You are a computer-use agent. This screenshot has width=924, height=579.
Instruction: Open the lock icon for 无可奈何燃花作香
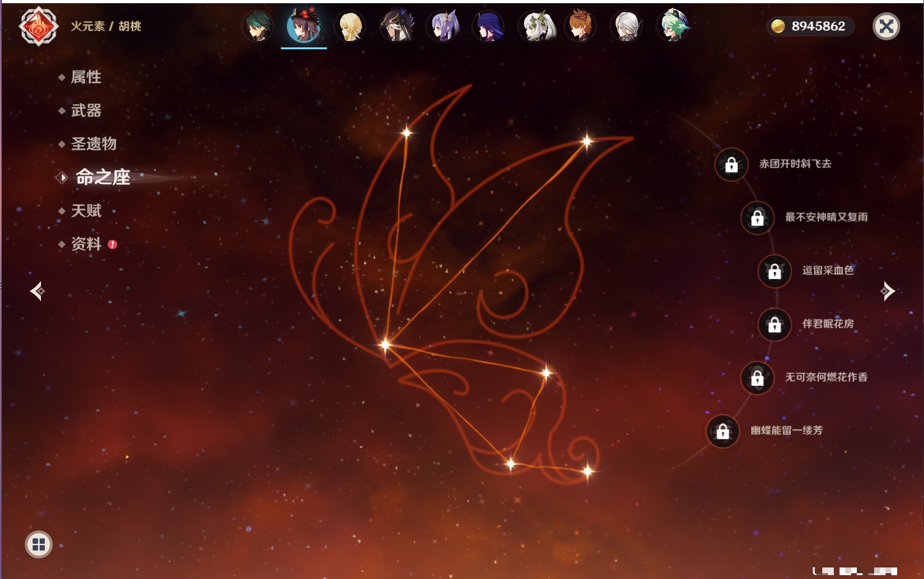(x=758, y=377)
